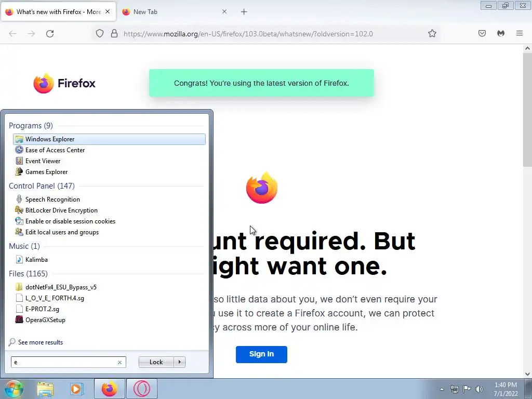Click the scrollbar down arrow
532x399 pixels.
point(527,374)
